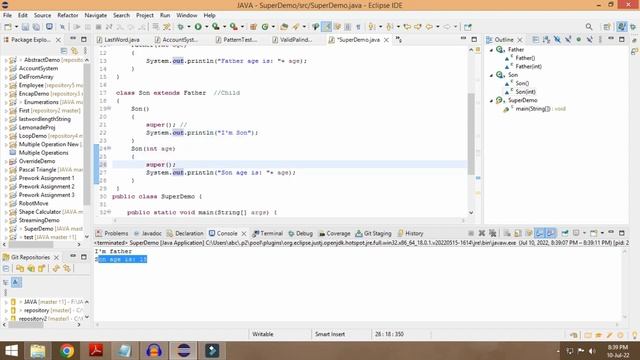Click the Save icon in the toolbar
The image size is (640, 360).
[25, 27]
